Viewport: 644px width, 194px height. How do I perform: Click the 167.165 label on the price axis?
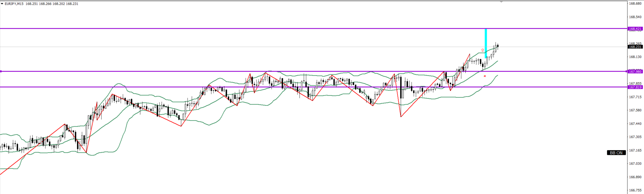click(x=635, y=150)
